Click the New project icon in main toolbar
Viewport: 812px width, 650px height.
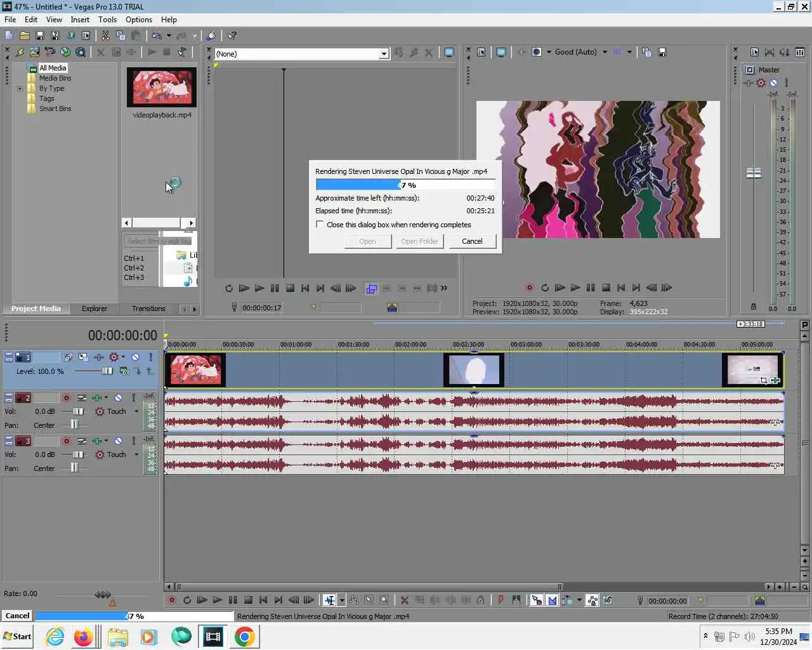point(9,36)
